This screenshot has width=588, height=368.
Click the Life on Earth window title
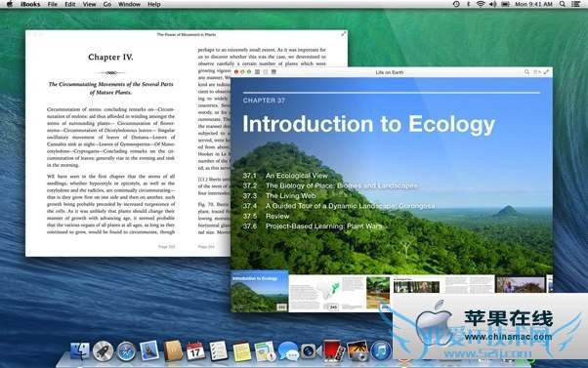click(390, 72)
